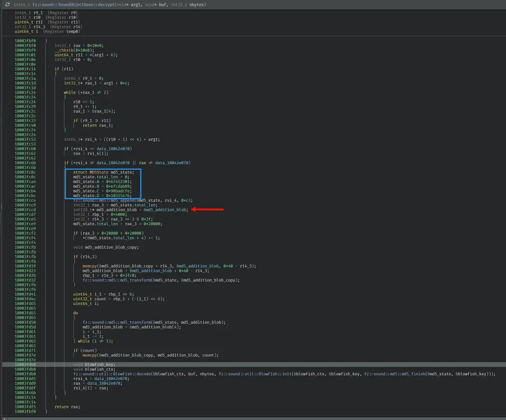Viewport: 506px width, 420px height.
Task: Click 'rbp_1 = r14_3 + 0x3fc0;' line
Action: click(109, 275)
